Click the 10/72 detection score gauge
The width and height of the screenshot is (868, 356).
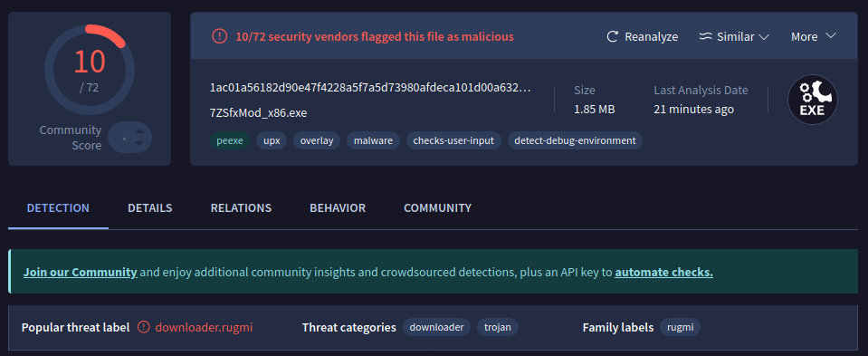tap(89, 69)
